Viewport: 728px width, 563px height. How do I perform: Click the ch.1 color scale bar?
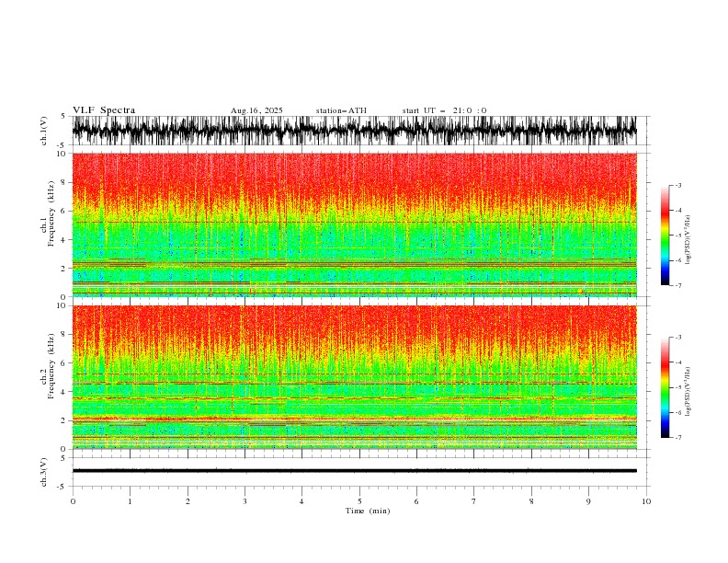(x=665, y=236)
